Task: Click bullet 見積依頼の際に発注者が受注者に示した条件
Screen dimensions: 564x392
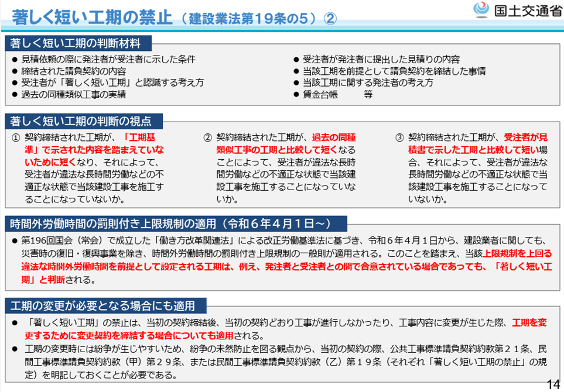Action: pos(108,59)
